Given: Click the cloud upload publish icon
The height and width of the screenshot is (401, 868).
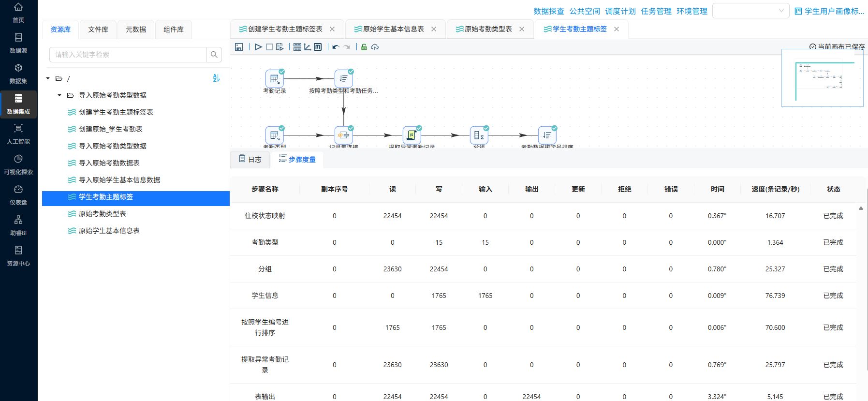Looking at the screenshot, I should pos(375,47).
